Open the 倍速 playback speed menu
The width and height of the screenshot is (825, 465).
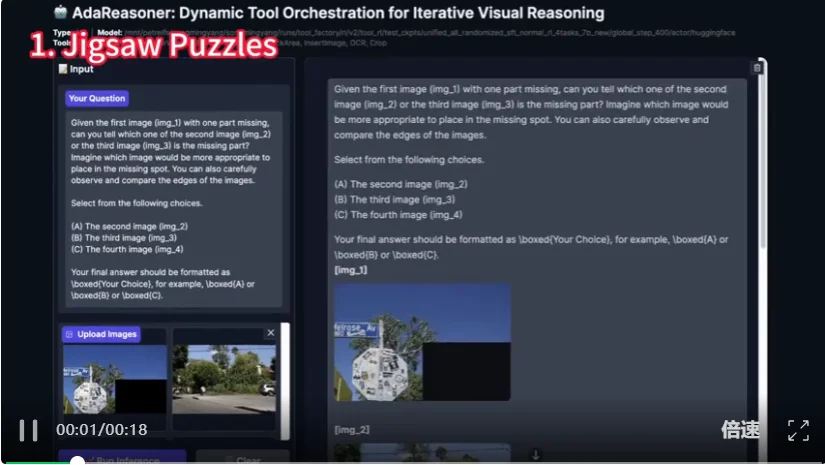[740, 430]
